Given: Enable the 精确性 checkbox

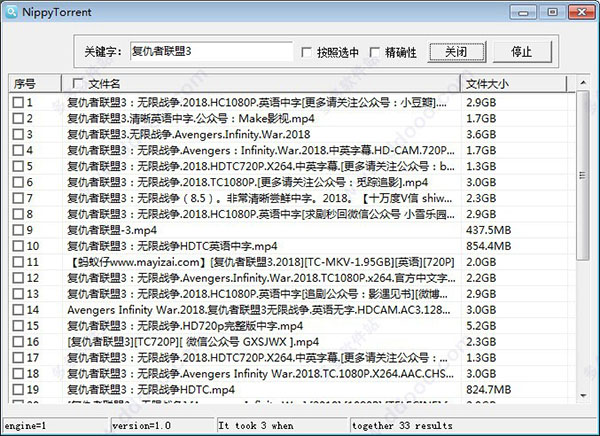Looking at the screenshot, I should 375,52.
